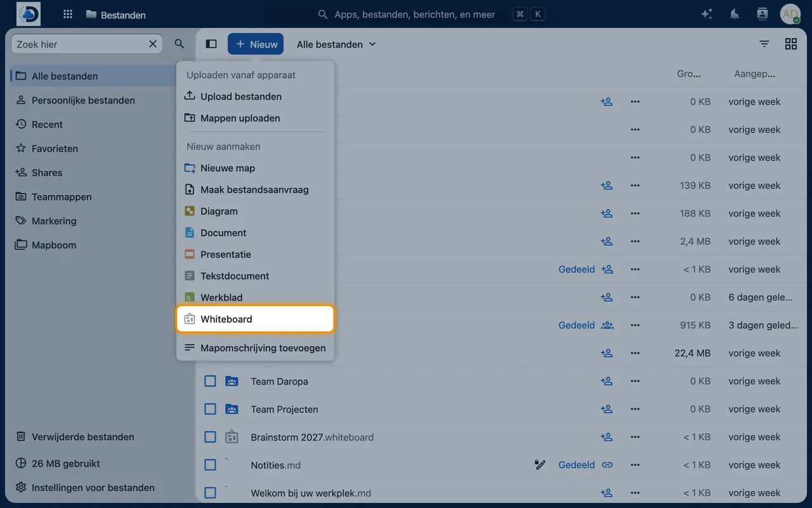
Task: Select the Team Projecten checkbox
Action: [x=210, y=409]
